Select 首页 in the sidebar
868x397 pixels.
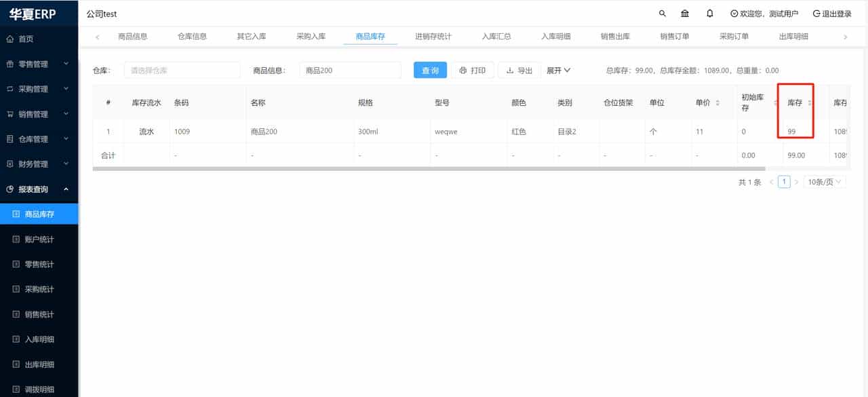pos(31,38)
